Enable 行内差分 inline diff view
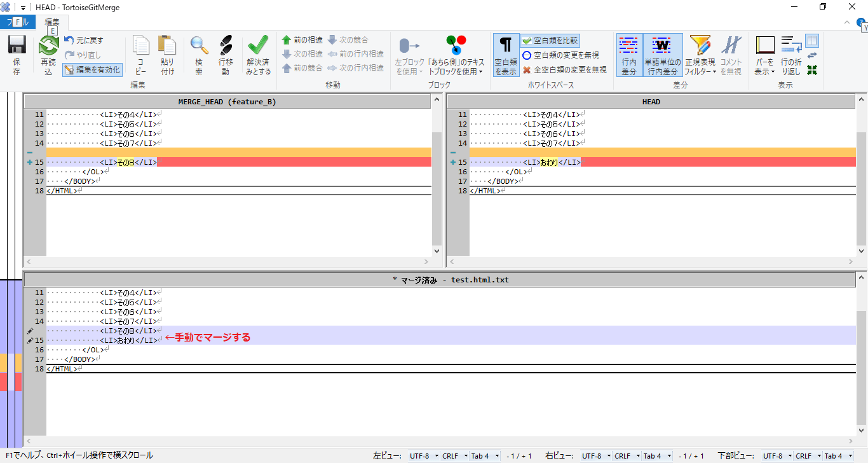 click(628, 54)
